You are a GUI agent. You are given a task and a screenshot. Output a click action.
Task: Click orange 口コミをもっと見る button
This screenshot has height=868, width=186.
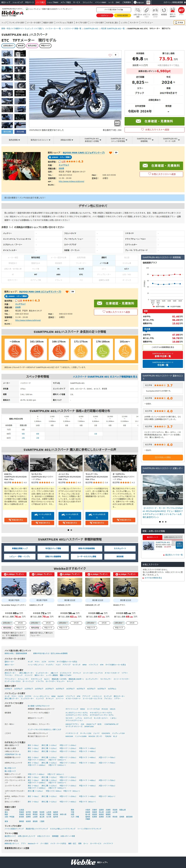(163, 457)
